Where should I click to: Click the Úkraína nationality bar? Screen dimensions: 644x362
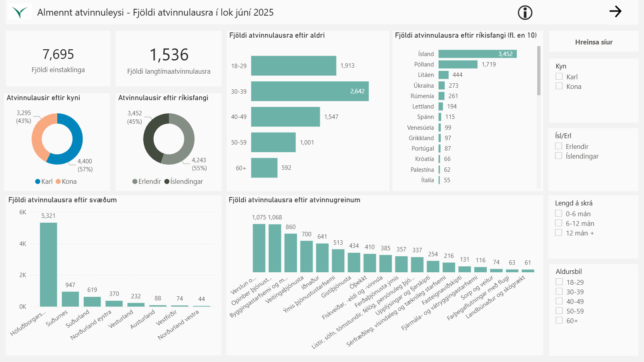442,85
